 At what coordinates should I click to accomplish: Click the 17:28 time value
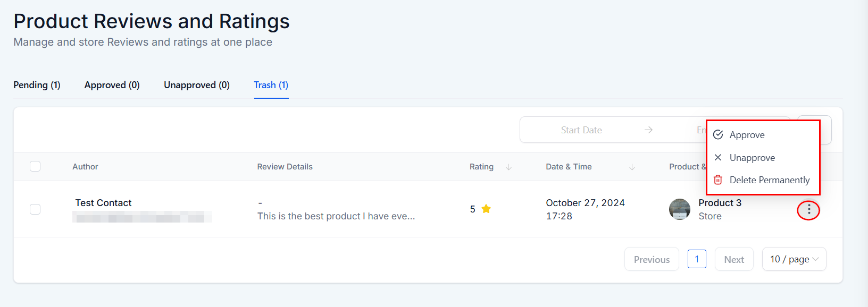(559, 216)
